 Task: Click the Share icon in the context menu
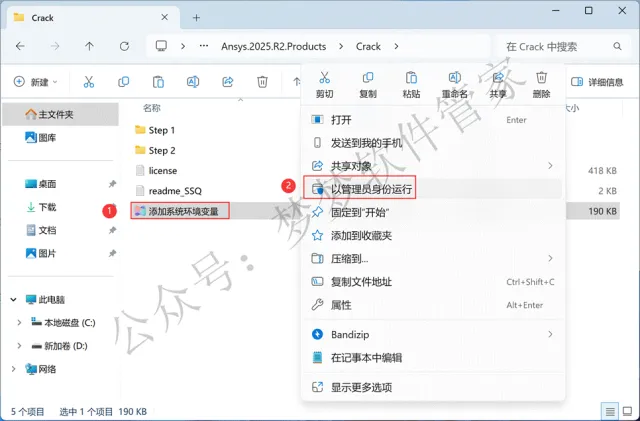[498, 77]
